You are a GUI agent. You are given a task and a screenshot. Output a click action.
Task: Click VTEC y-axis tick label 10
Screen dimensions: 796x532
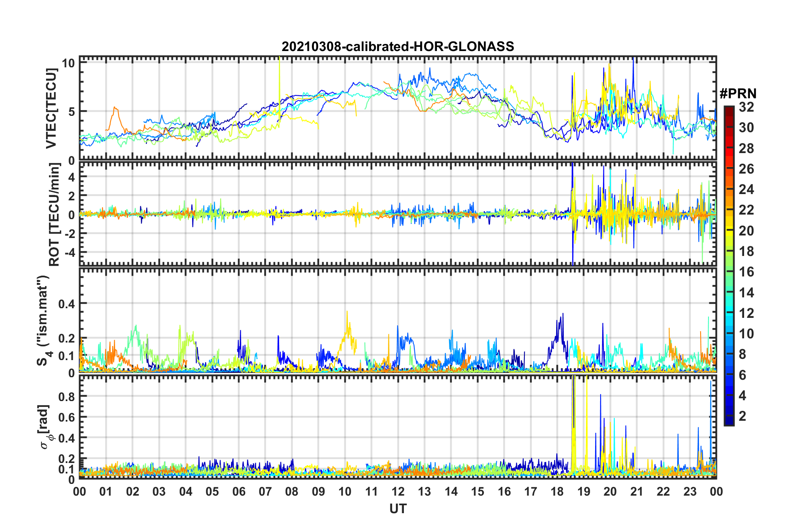[x=68, y=63]
